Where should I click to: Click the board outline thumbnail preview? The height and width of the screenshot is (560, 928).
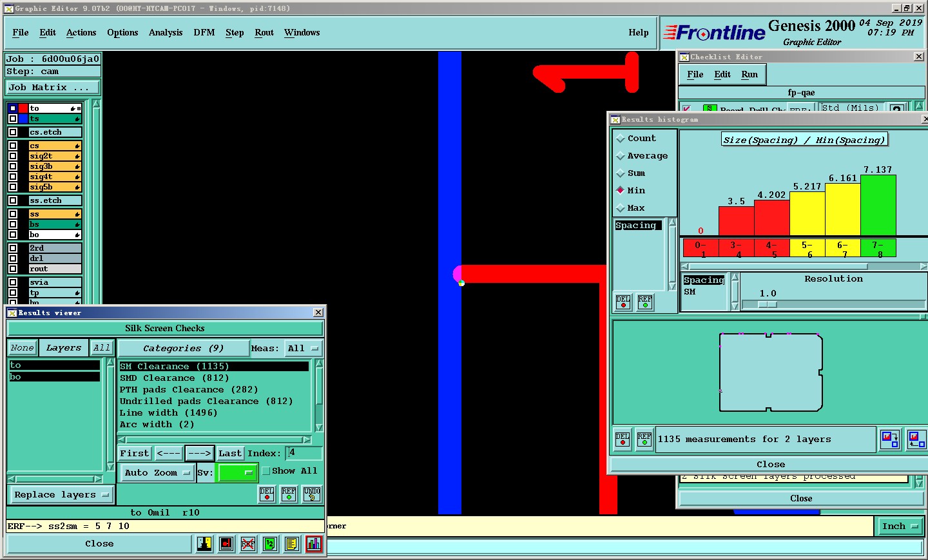[771, 372]
